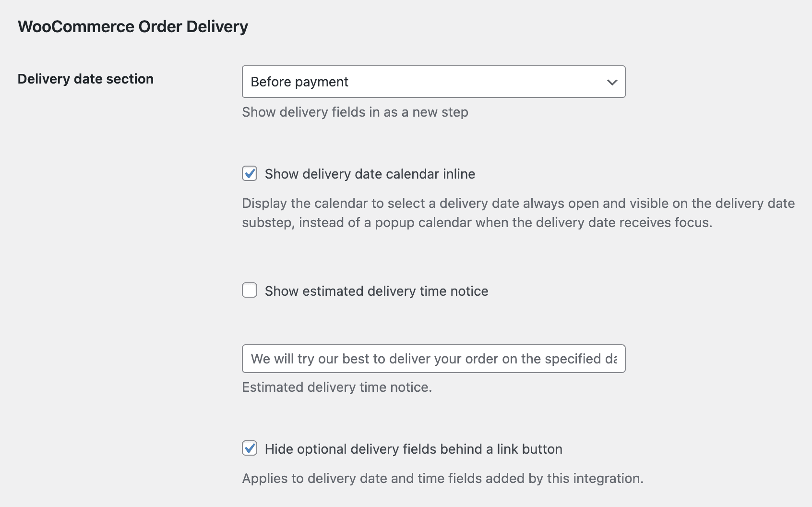This screenshot has width=812, height=507.
Task: Click the 'Applies to delivery date and time fields' note
Action: point(442,478)
